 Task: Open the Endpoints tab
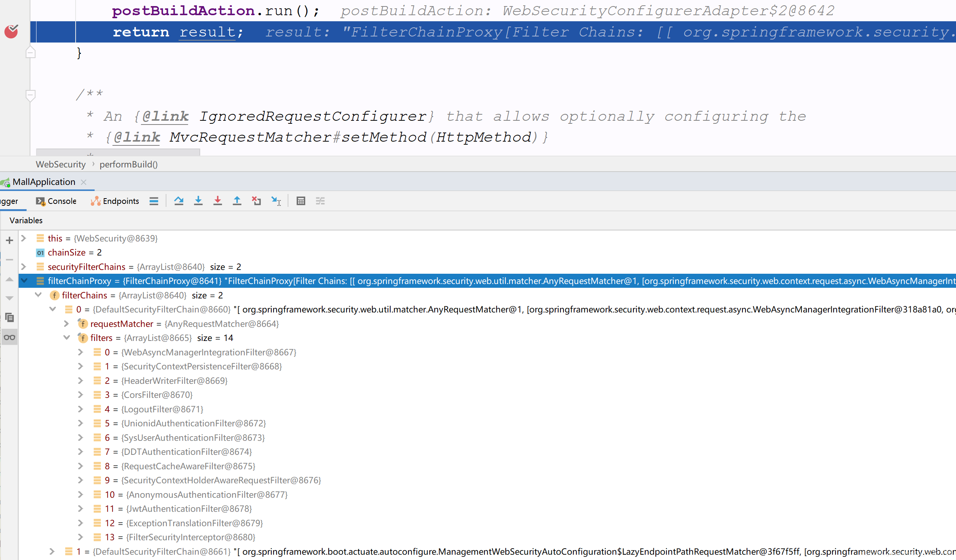click(x=115, y=201)
